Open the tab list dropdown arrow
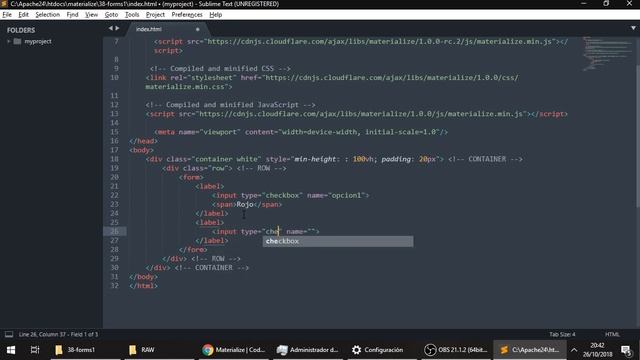This screenshot has width=640, height=360. coord(633,28)
